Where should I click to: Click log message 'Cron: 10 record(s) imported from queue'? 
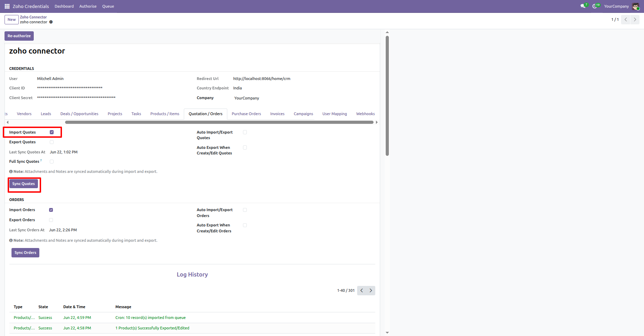point(150,318)
